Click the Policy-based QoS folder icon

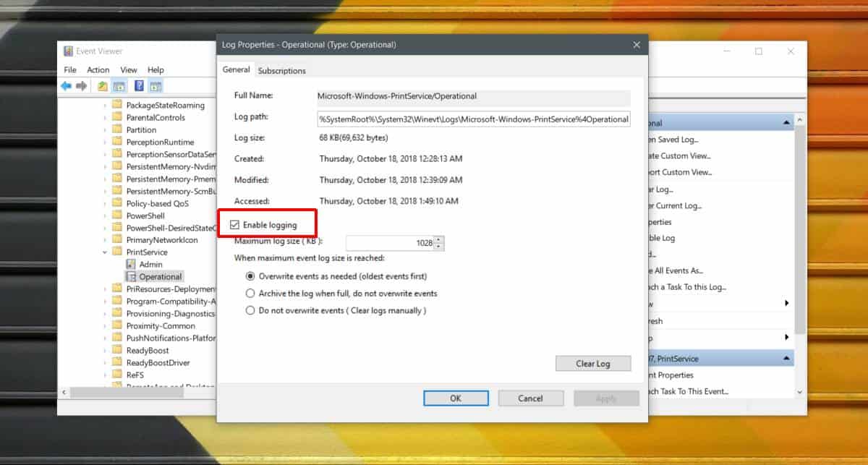[x=117, y=203]
